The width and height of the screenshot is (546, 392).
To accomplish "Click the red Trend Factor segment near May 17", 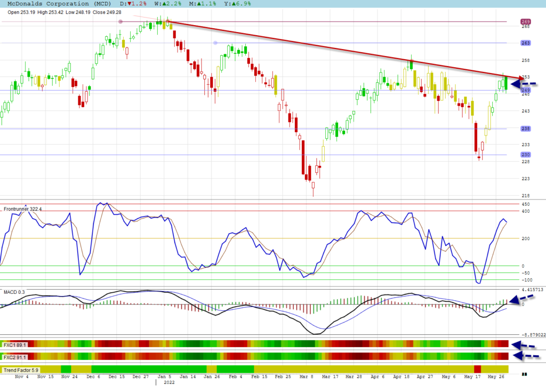I will pos(477,369).
